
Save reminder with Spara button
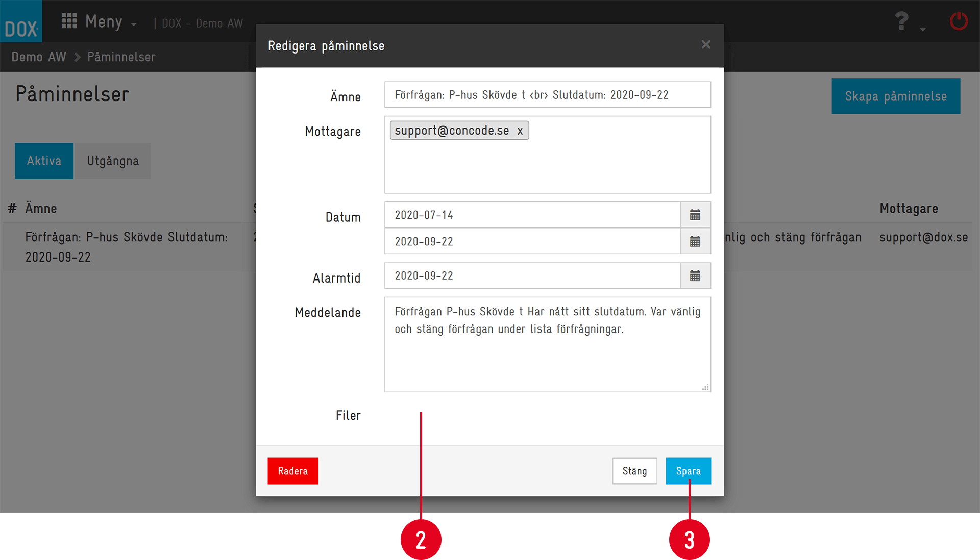click(688, 471)
